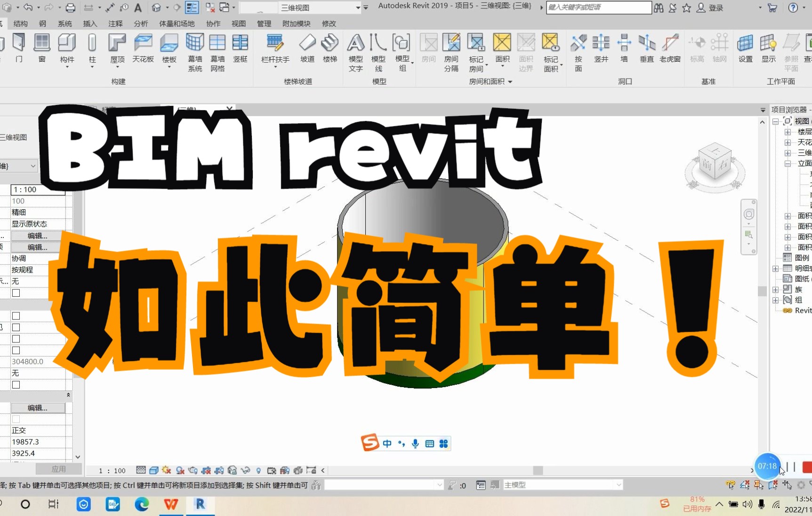Switch to the 注释 ribbon tab
The image size is (812, 516).
click(x=115, y=24)
